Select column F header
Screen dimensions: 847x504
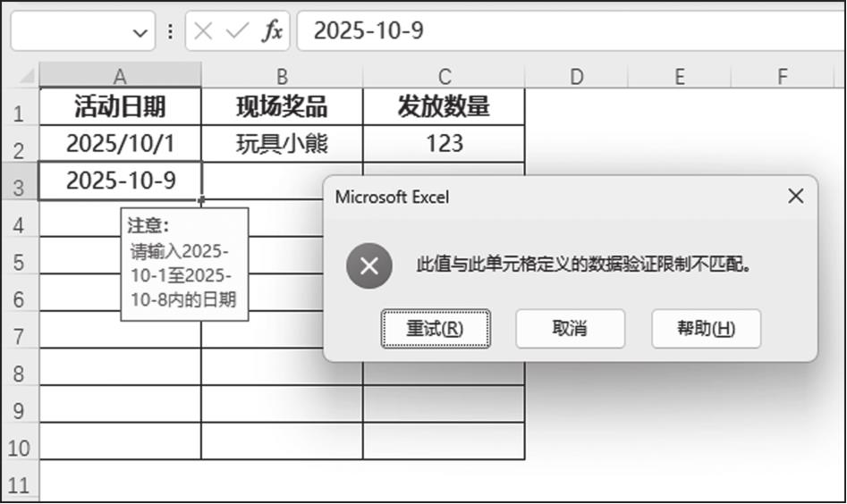click(783, 76)
